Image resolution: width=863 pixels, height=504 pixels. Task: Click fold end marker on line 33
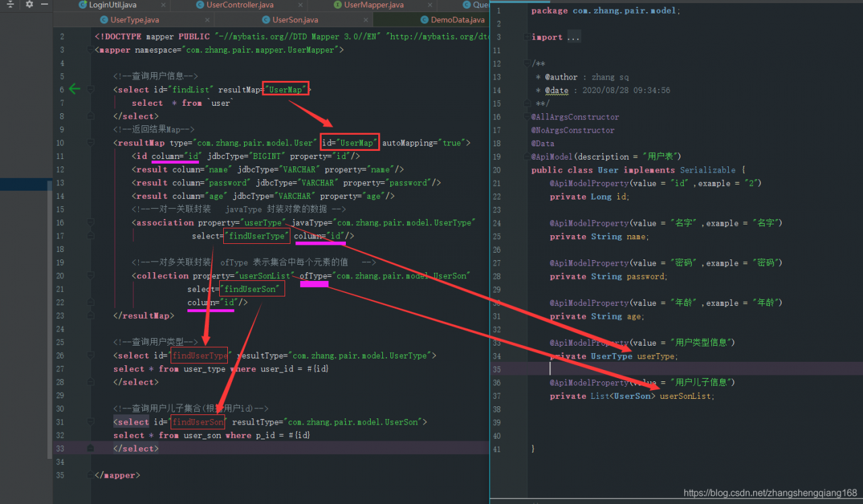coord(91,449)
